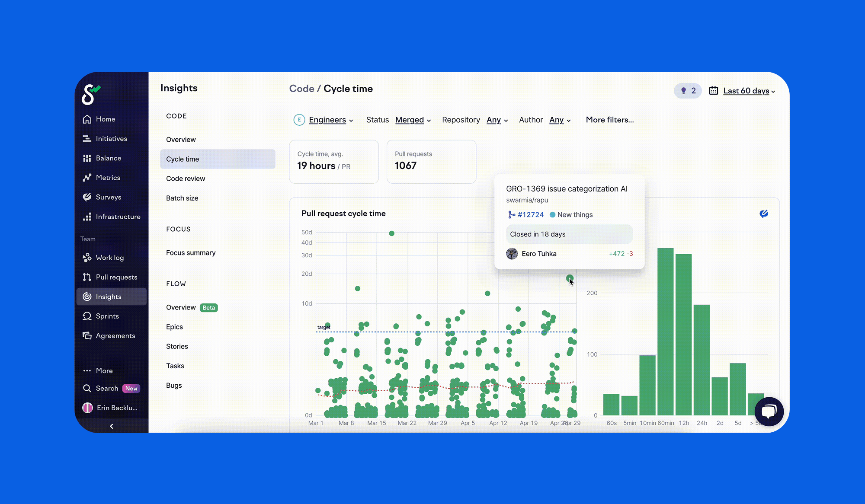Open the Work log page
This screenshot has width=865, height=504.
click(109, 258)
